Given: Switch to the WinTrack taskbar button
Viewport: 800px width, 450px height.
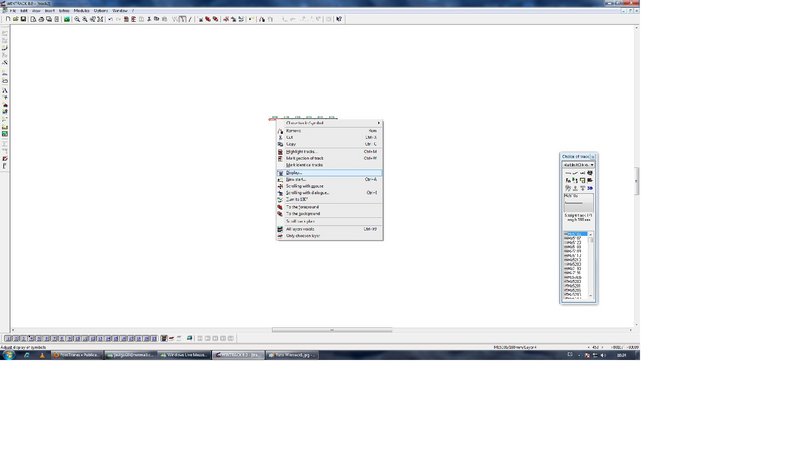Looking at the screenshot, I should [x=238, y=355].
